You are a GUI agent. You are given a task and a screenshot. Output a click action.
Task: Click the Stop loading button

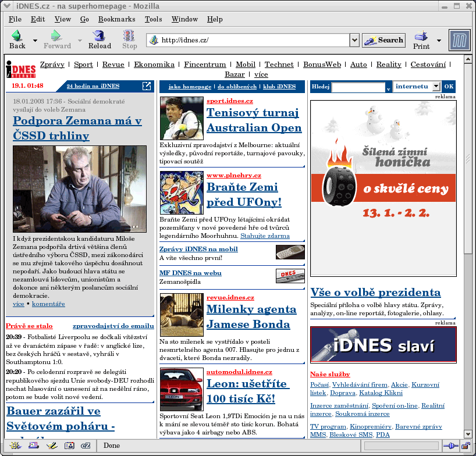click(x=130, y=40)
